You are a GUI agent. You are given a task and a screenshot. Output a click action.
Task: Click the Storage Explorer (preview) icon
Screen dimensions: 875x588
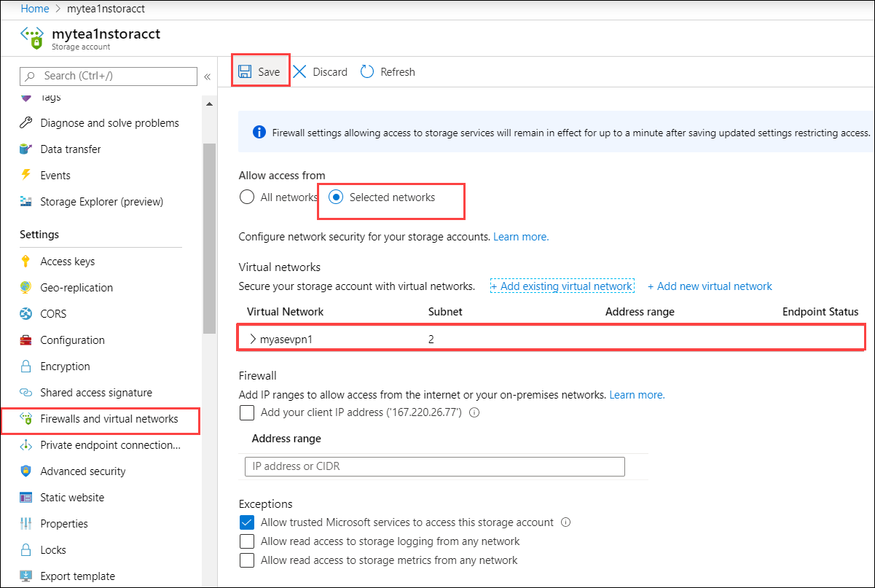pos(26,202)
